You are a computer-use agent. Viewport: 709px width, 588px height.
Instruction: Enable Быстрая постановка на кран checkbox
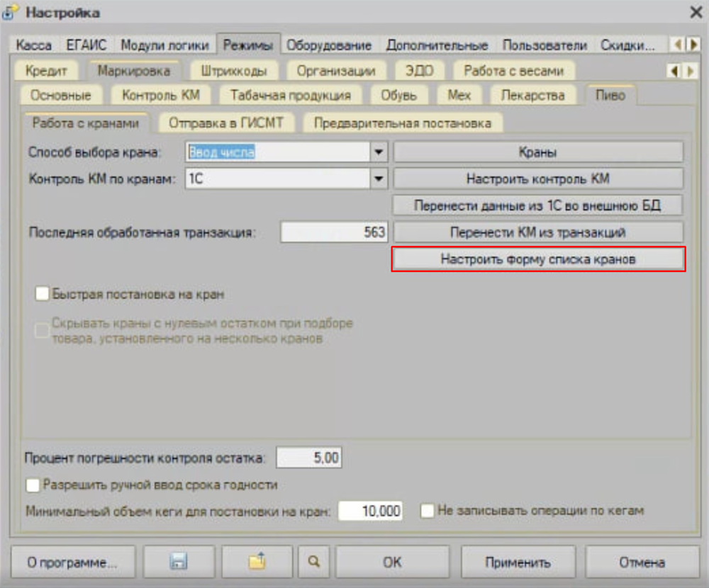click(x=43, y=293)
